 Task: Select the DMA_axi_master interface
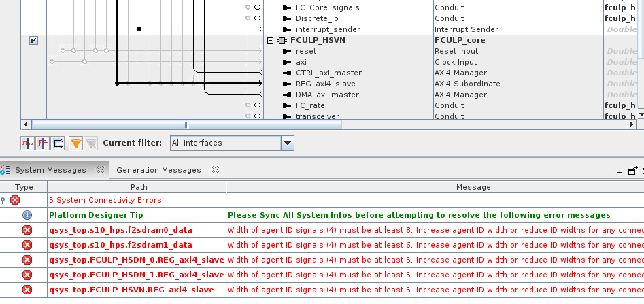(327, 95)
